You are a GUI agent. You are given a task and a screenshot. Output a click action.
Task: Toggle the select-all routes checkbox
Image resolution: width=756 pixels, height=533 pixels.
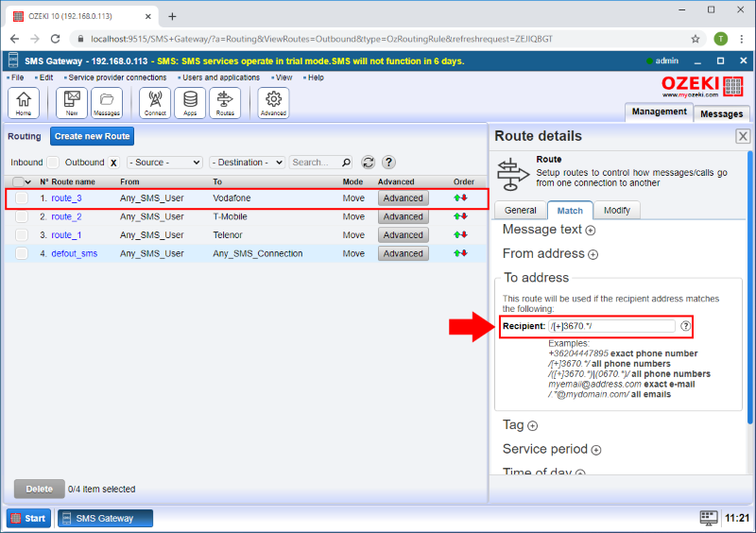tap(18, 181)
